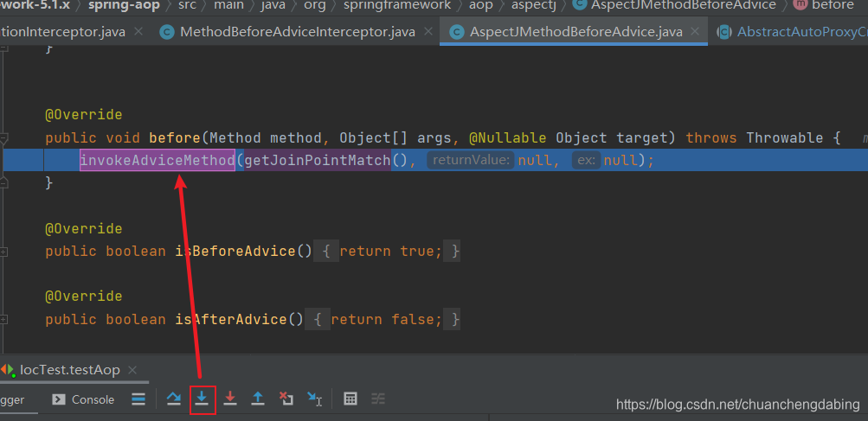Click the before method breadcrumb

point(825,5)
